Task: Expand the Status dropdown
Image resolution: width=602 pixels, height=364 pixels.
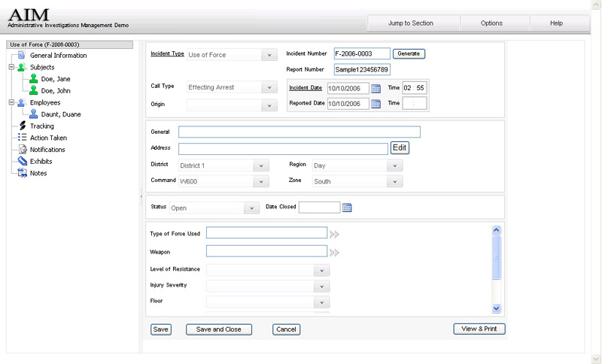Action: coord(251,208)
